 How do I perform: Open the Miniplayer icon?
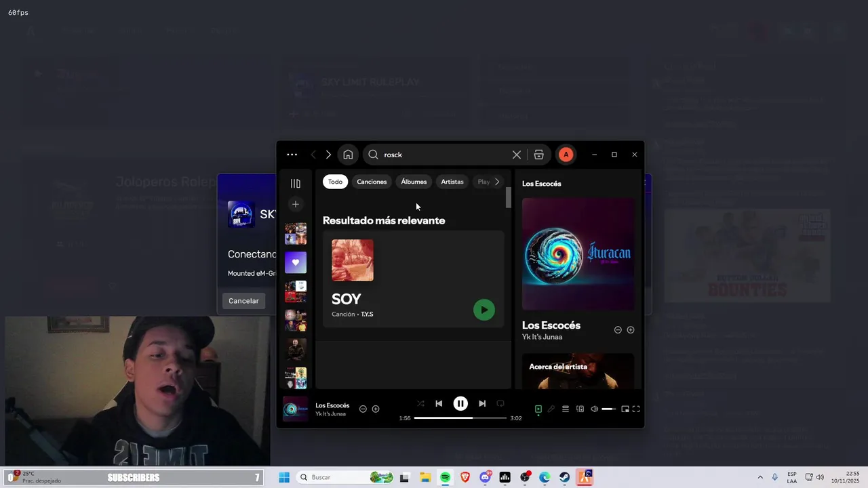pos(625,409)
